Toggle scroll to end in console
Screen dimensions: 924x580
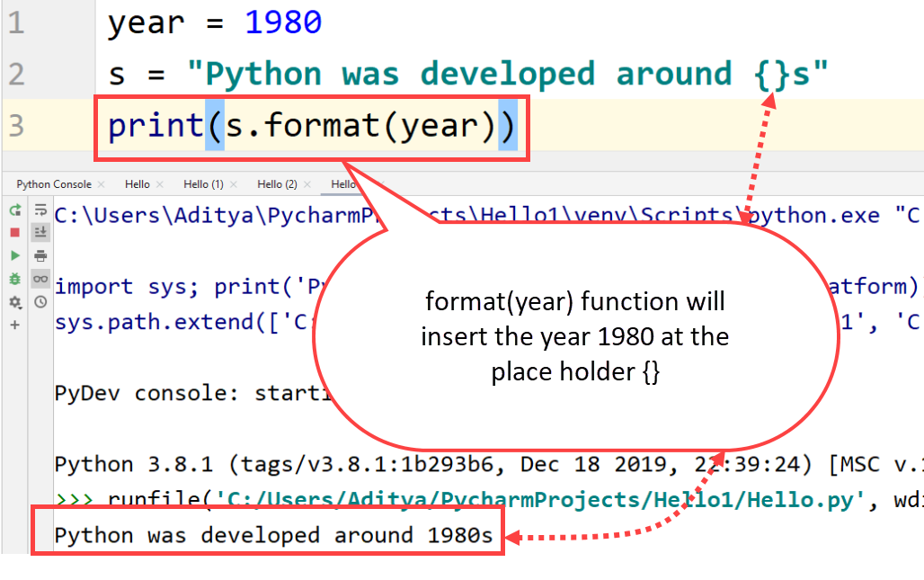tap(40, 232)
